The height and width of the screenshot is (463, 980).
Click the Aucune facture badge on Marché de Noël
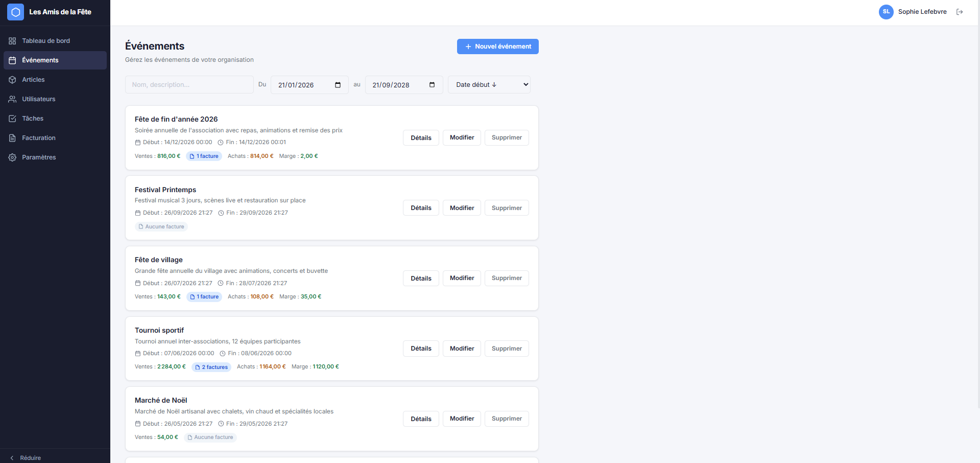[210, 437]
